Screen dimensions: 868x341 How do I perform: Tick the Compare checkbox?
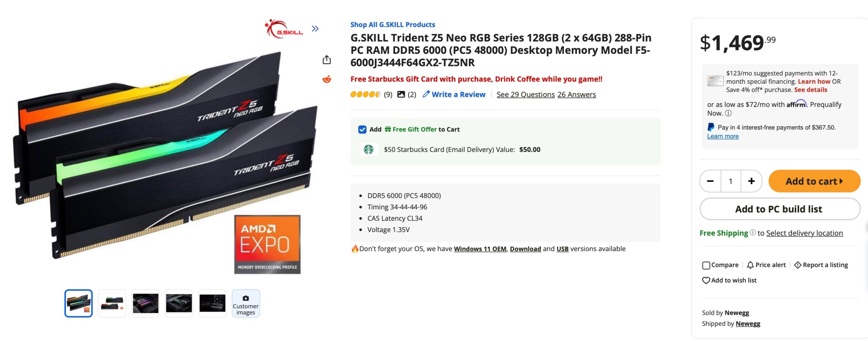coord(706,265)
